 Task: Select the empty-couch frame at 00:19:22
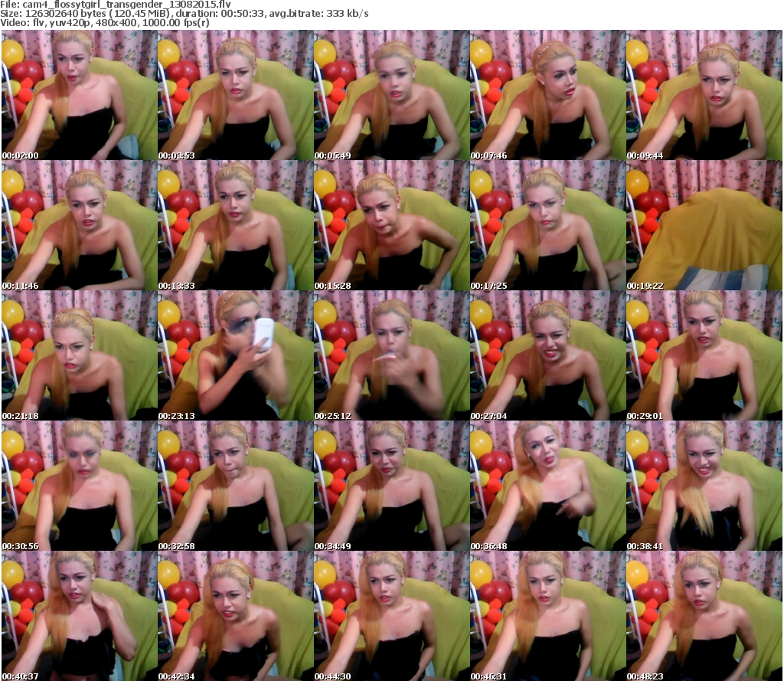click(704, 225)
